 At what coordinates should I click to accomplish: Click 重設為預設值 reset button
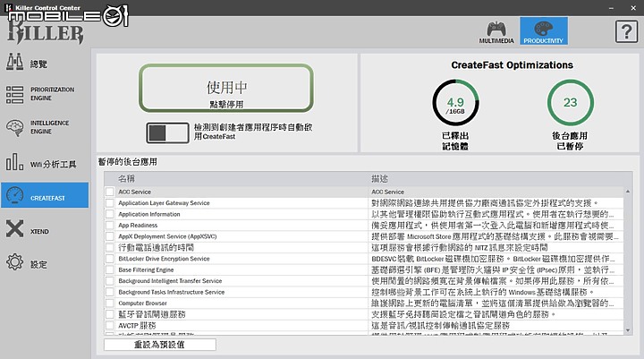[x=160, y=345]
